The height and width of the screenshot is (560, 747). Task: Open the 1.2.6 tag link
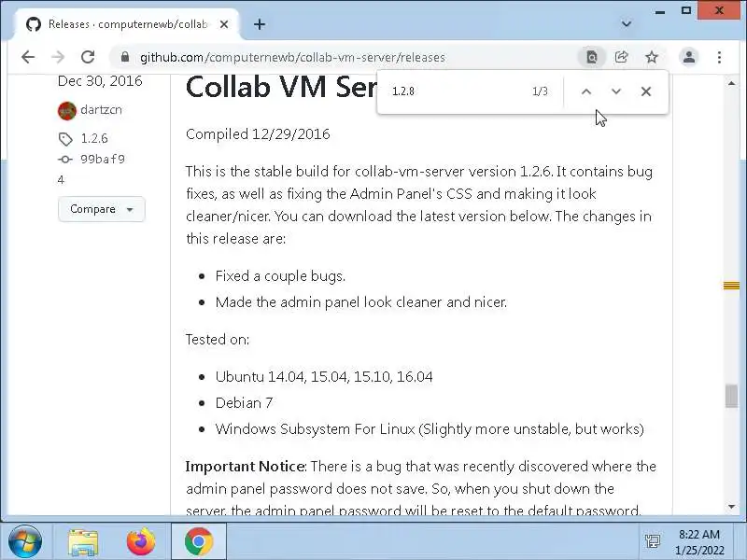click(94, 138)
